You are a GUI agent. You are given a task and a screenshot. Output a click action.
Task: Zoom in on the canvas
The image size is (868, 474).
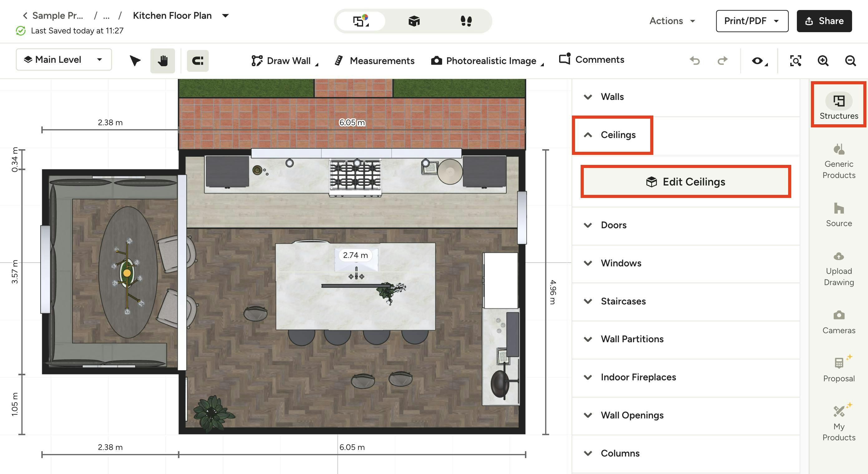[x=823, y=61]
